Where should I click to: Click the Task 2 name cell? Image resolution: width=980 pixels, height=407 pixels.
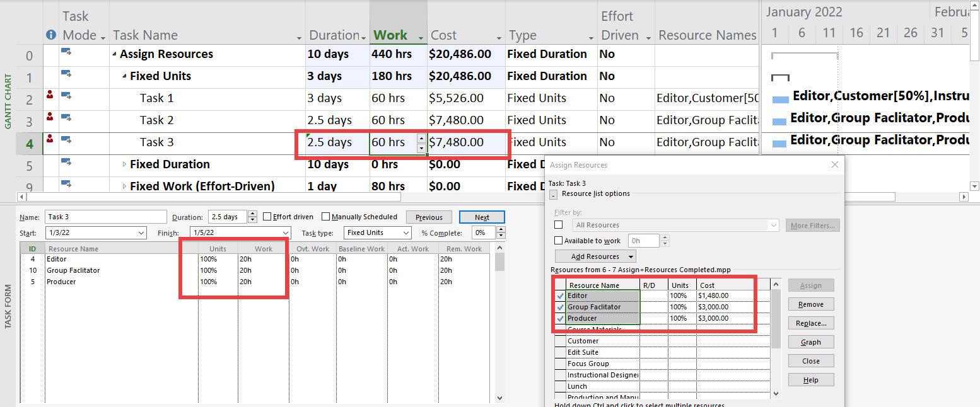207,120
